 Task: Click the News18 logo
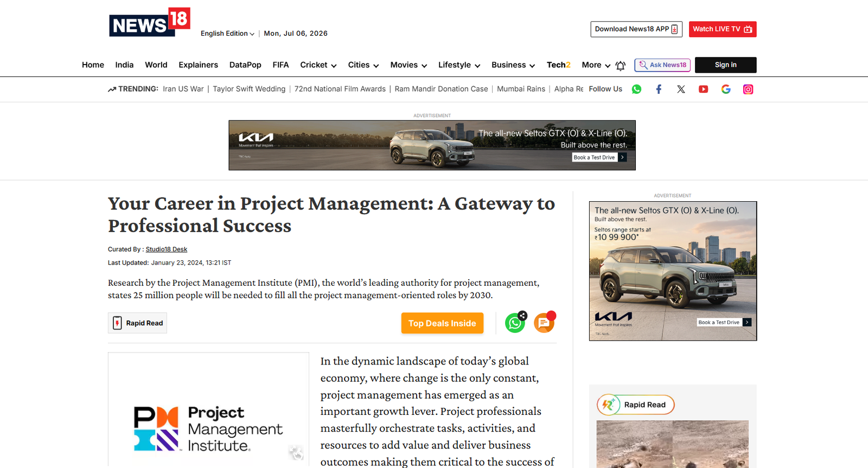point(150,22)
